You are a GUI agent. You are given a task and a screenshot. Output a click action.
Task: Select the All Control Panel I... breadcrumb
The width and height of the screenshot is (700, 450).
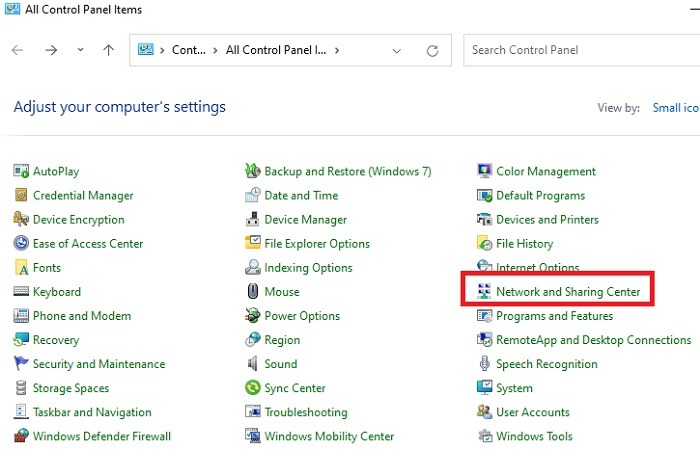[x=276, y=50]
